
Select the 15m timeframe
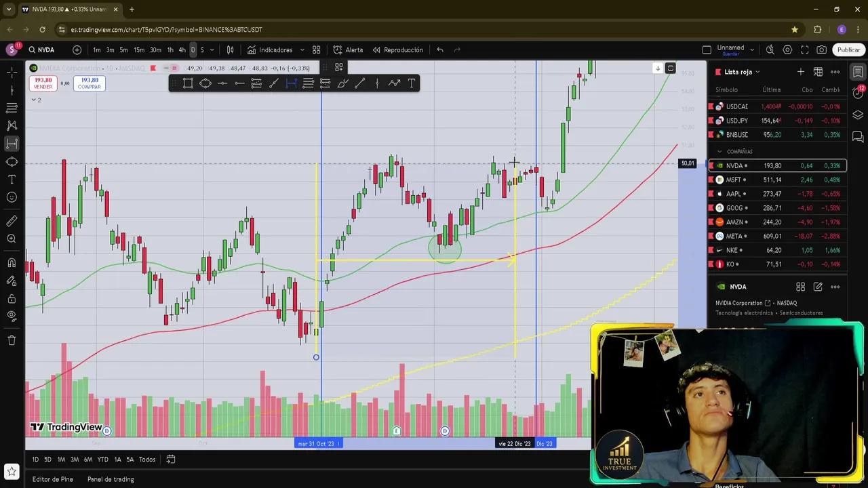139,49
